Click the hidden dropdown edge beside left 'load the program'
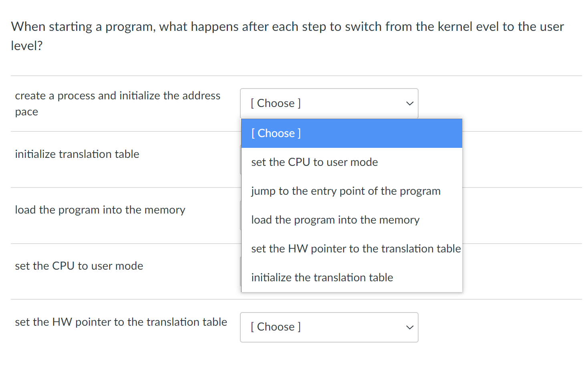Image resolution: width=588 pixels, height=365 pixels. (x=241, y=216)
